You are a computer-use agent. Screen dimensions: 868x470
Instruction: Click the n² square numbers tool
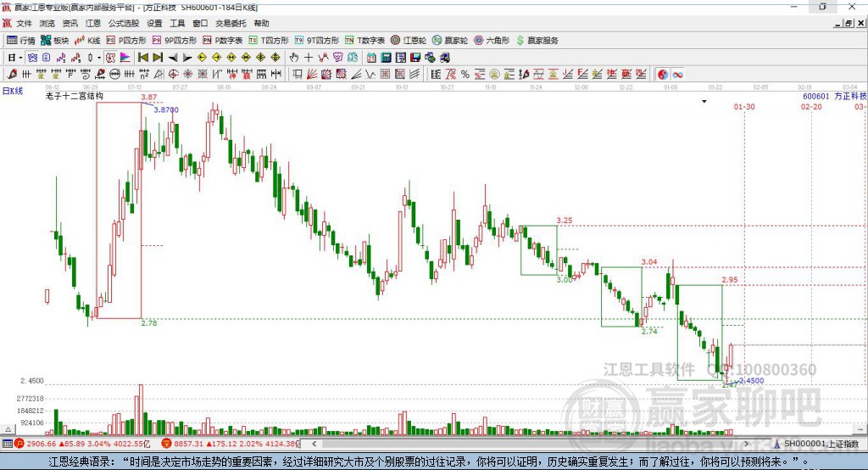pyautogui.click(x=144, y=75)
